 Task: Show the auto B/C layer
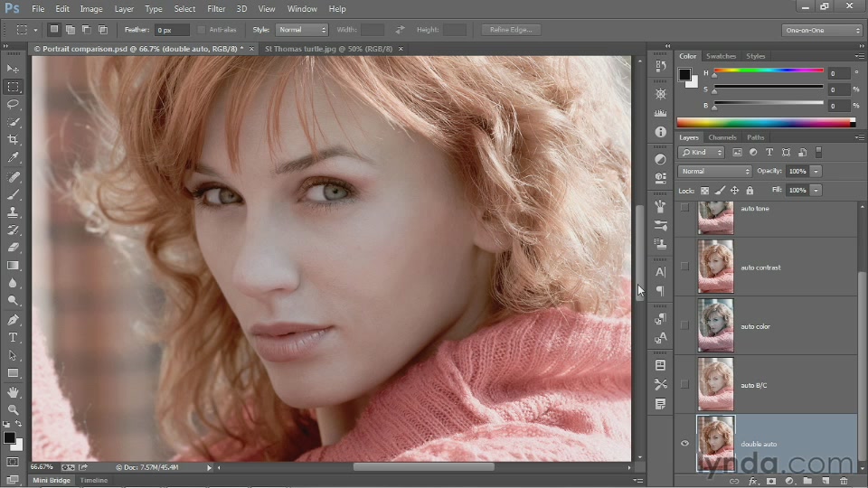click(684, 384)
